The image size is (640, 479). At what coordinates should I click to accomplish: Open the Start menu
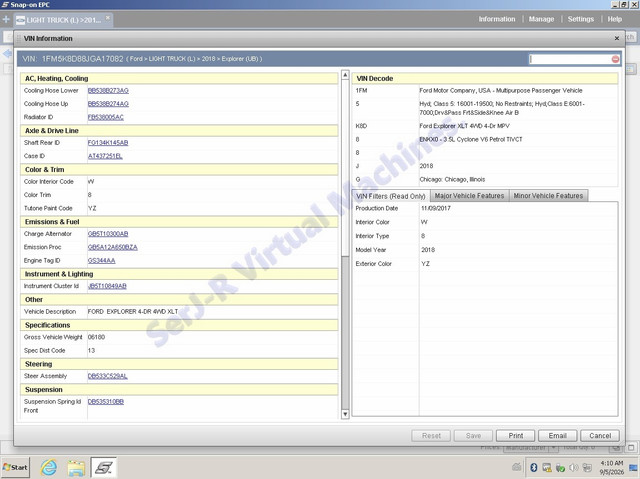point(15,467)
